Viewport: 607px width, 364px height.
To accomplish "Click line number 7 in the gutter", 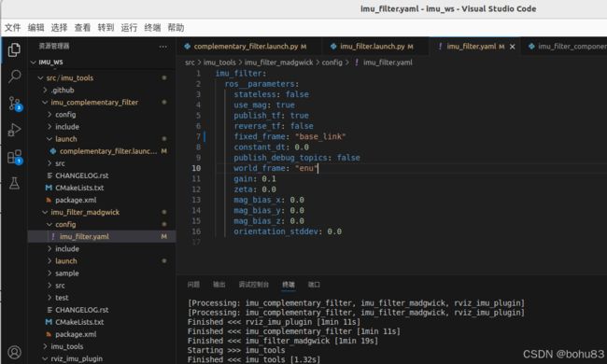I will click(x=198, y=136).
